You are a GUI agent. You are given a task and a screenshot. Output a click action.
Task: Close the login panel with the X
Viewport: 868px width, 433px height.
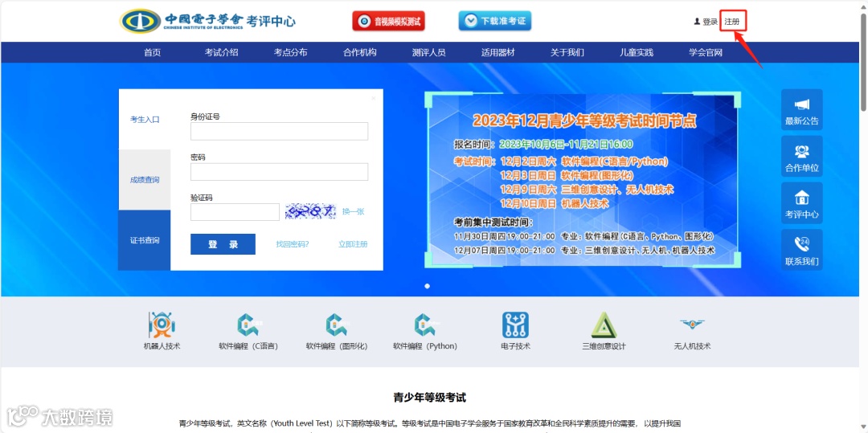[x=373, y=98]
